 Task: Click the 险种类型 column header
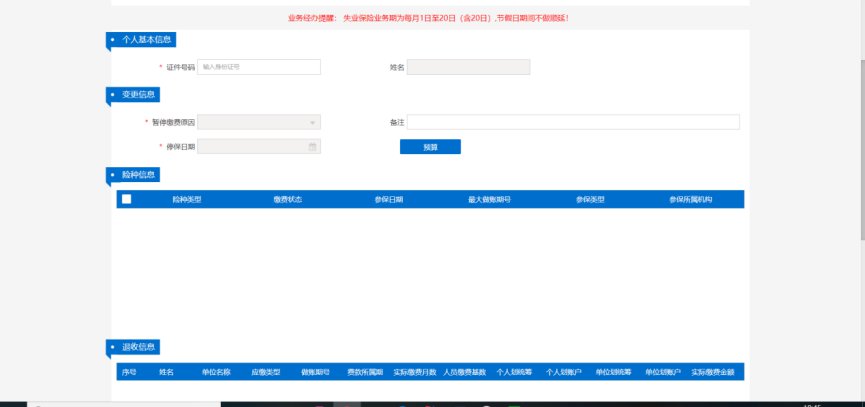pos(187,199)
